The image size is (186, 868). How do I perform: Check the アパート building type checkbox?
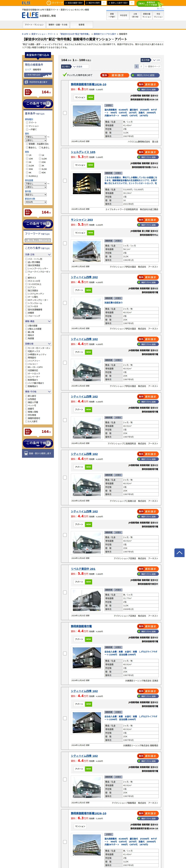click(x=27, y=123)
